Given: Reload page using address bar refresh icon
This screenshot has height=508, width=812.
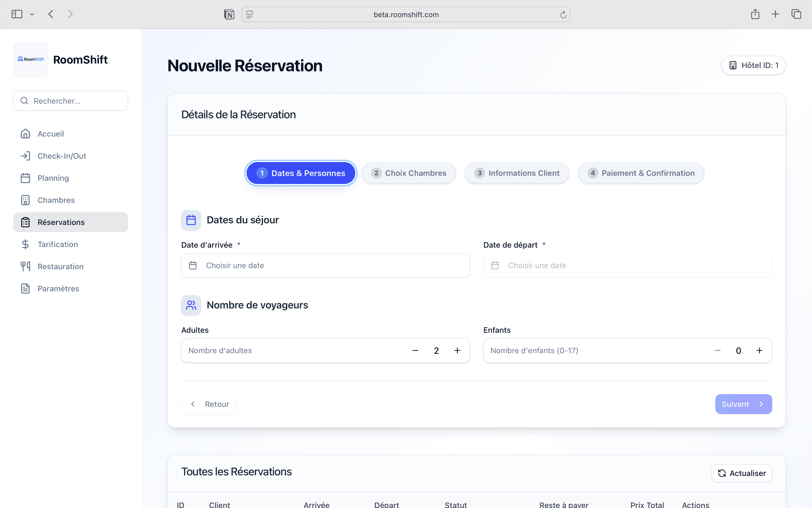Looking at the screenshot, I should [563, 14].
